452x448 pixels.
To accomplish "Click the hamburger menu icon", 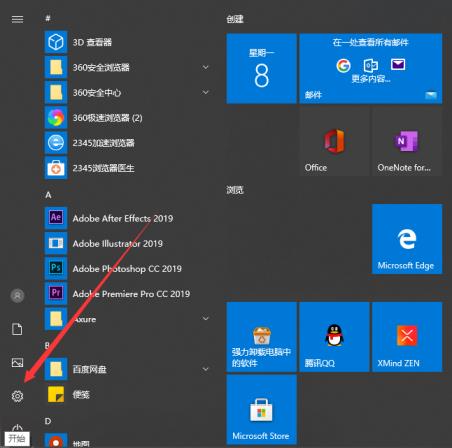I will pos(17,19).
